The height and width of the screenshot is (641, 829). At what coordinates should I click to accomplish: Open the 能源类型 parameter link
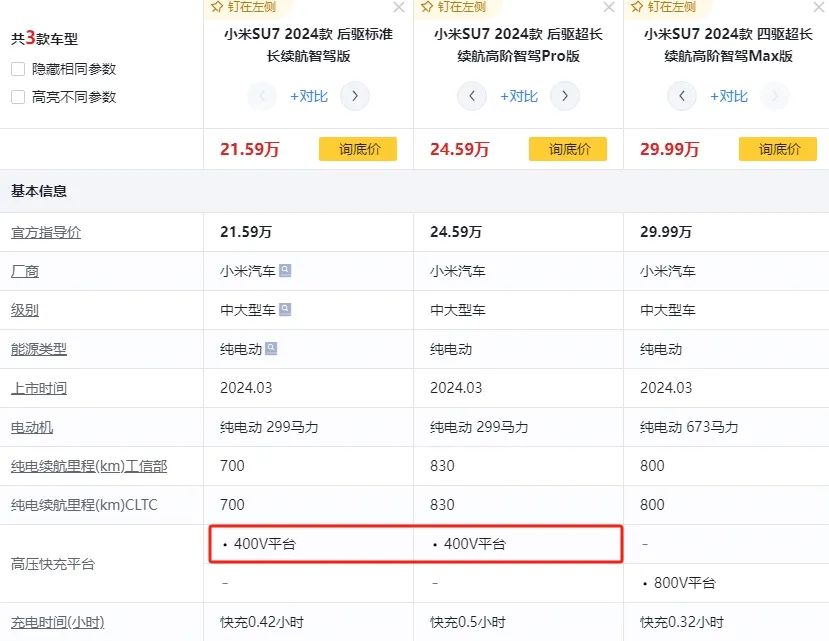pyautogui.click(x=39, y=349)
